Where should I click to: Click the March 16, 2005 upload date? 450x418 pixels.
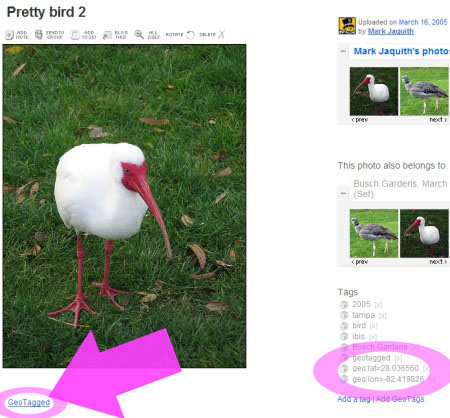tap(423, 22)
